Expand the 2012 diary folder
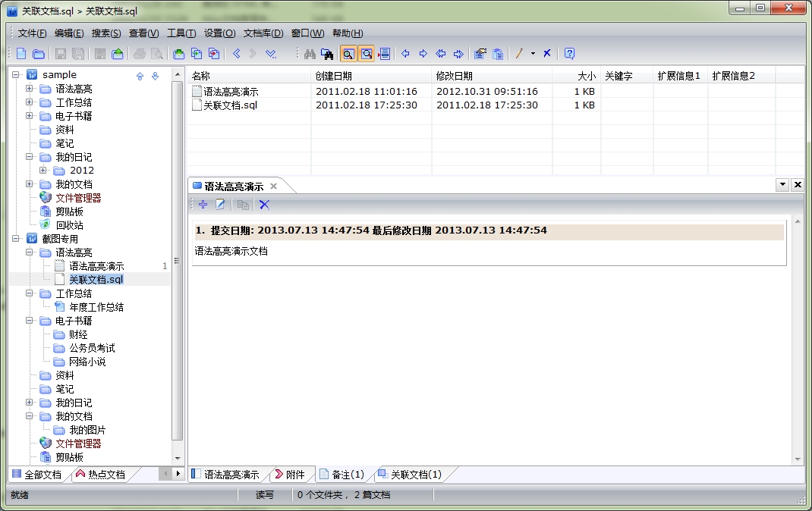 pos(43,170)
